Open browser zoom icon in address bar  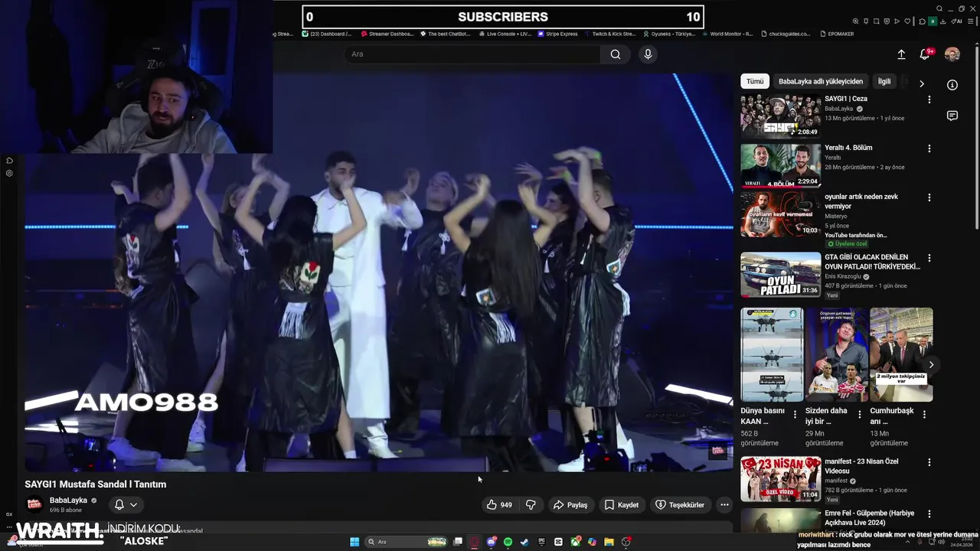tap(856, 21)
